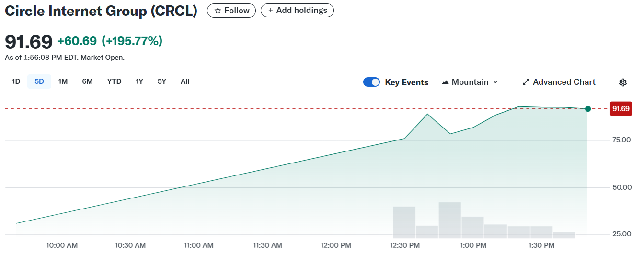The image size is (644, 256).
Task: Toggle the Key Events switch off
Action: [x=371, y=82]
